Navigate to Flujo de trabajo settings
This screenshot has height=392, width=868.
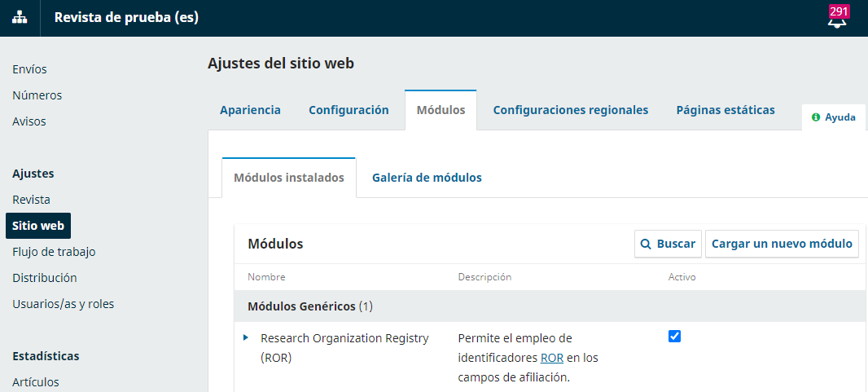[54, 252]
